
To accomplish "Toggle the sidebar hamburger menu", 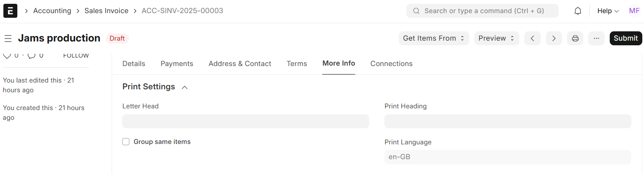I will coord(8,39).
